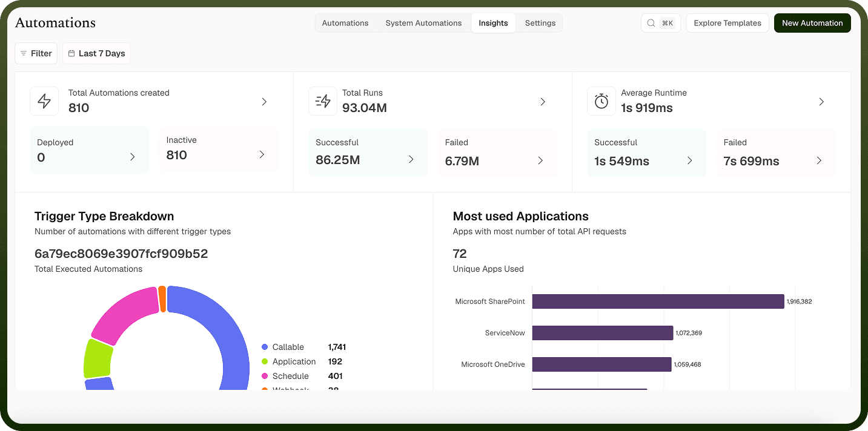Open Successful 1s 549ms runtime chevron

[x=689, y=160]
